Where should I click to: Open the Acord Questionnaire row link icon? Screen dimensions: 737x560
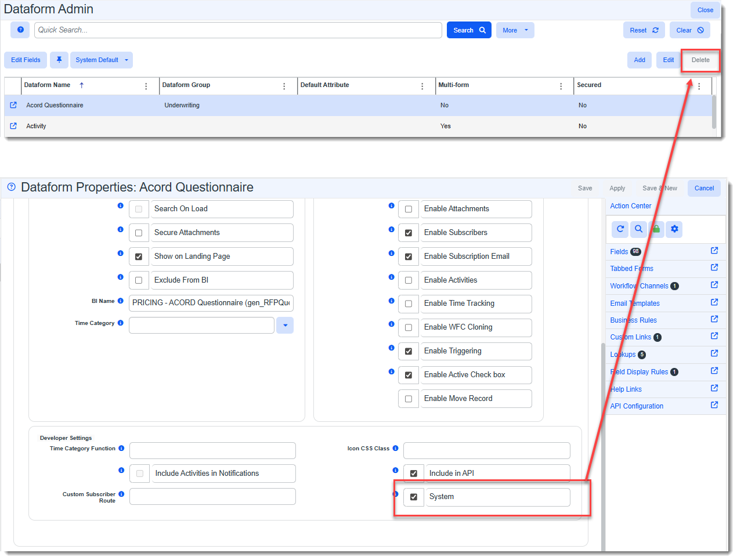(13, 105)
